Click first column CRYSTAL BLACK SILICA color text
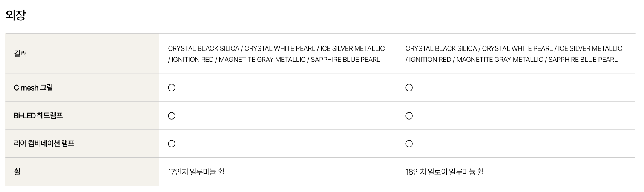Viewport: 644px width, 192px height. point(204,48)
